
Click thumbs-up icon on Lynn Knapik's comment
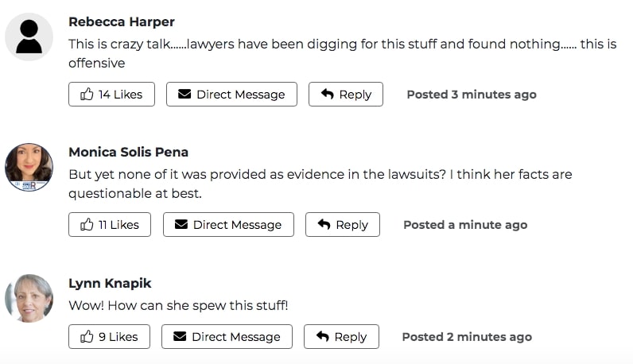pyautogui.click(x=87, y=336)
